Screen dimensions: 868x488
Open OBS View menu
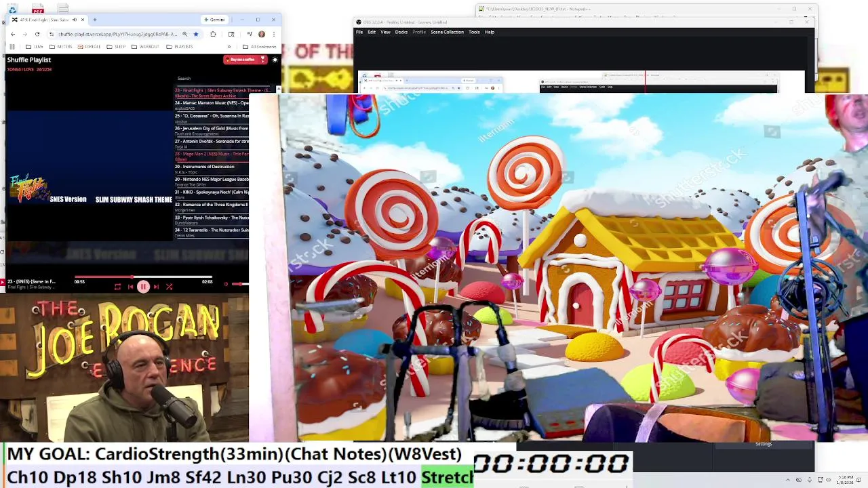pyautogui.click(x=385, y=32)
